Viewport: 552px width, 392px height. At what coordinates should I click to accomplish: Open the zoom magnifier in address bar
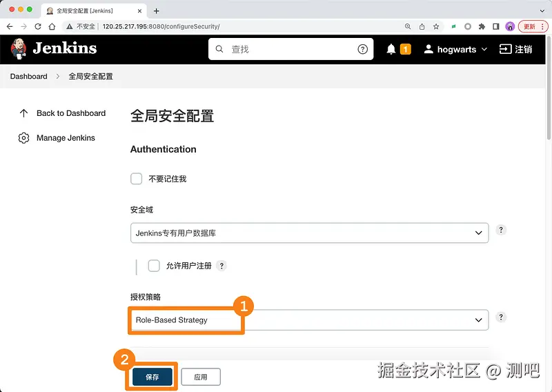408,26
